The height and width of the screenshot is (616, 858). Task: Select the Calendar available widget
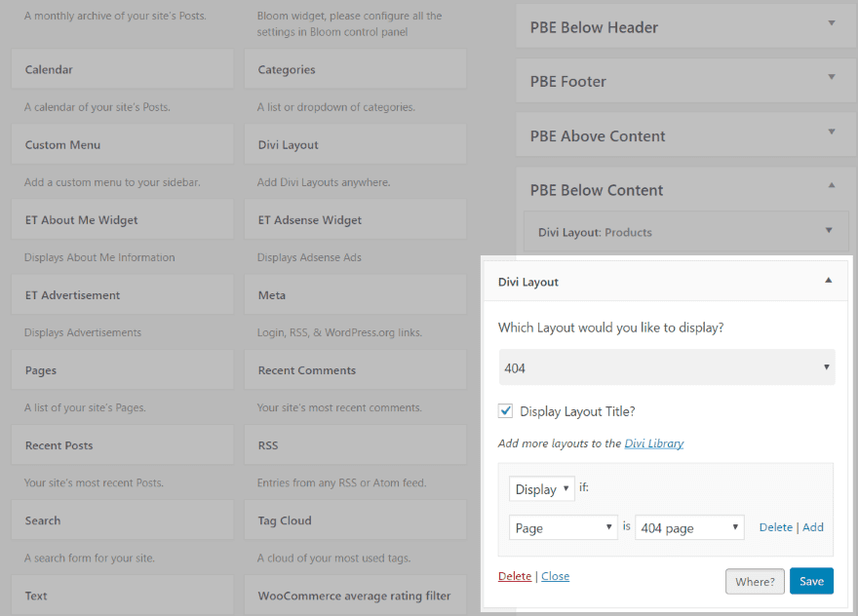122,69
